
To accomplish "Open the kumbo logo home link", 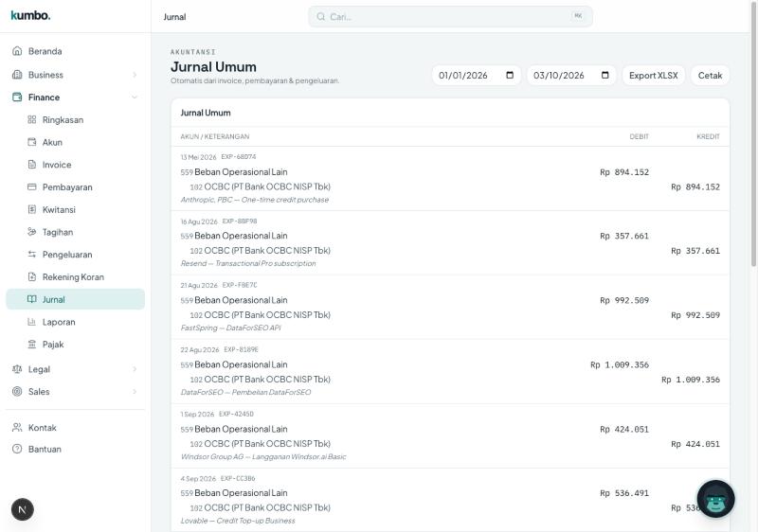I will tap(30, 15).
